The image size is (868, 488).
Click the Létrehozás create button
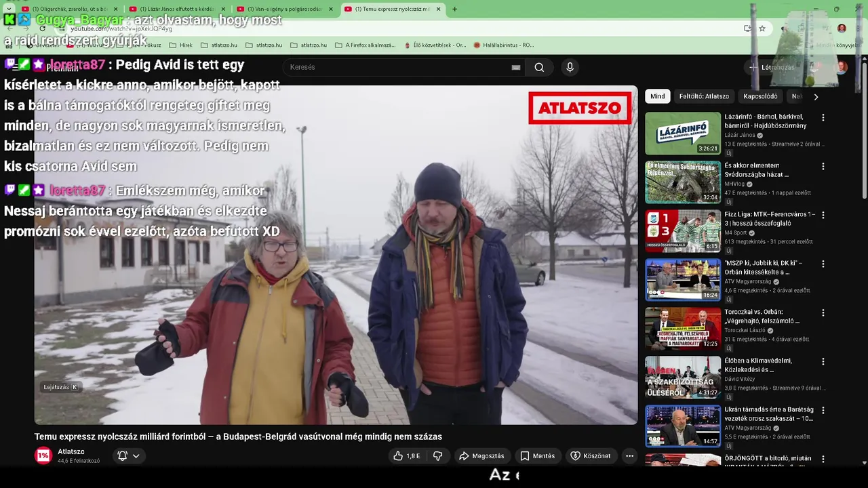[x=771, y=67]
